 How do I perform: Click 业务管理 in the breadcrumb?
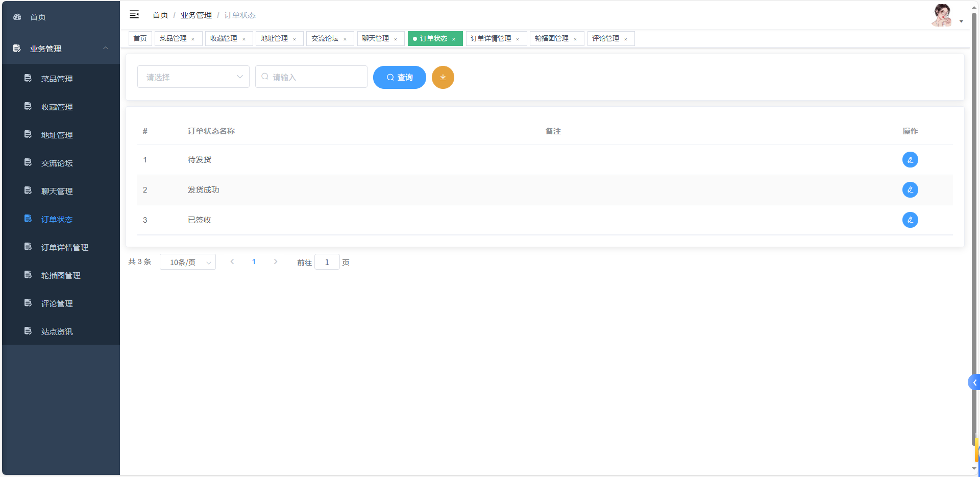196,15
